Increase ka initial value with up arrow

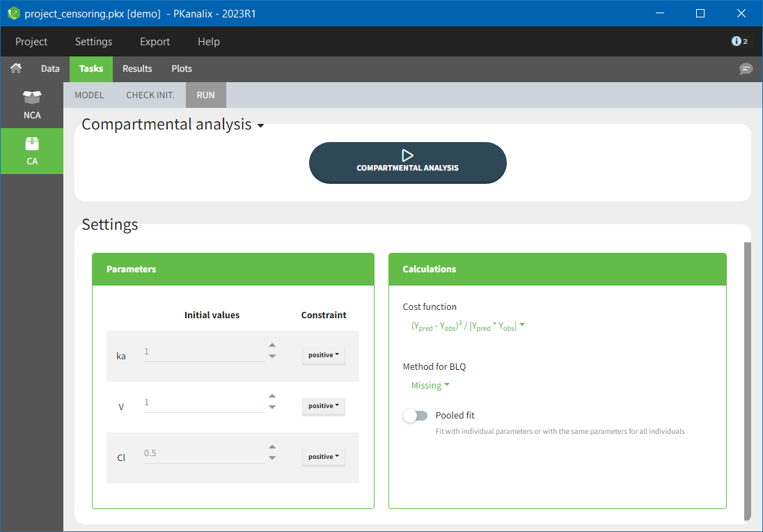272,345
